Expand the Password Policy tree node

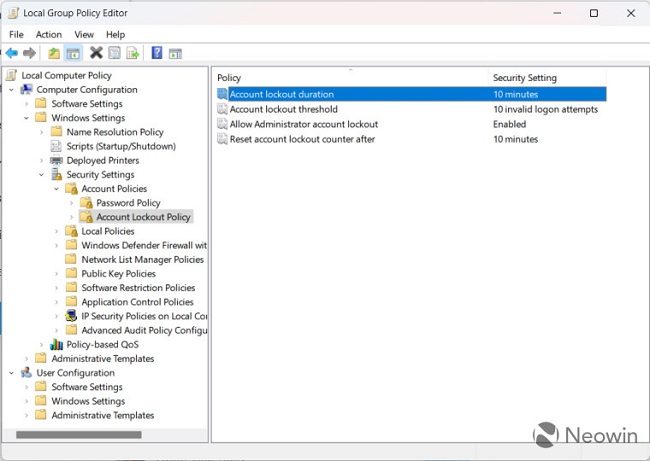(71, 203)
